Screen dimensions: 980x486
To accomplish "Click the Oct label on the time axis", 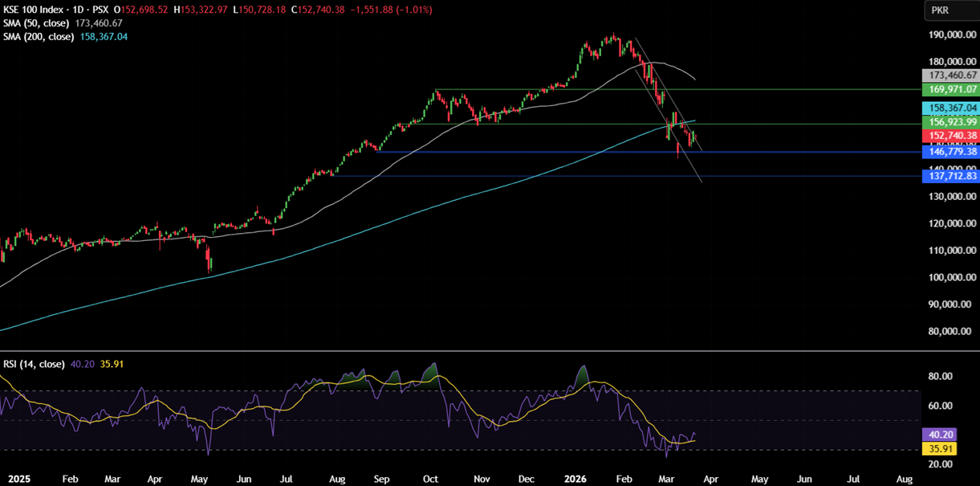I will (431, 479).
